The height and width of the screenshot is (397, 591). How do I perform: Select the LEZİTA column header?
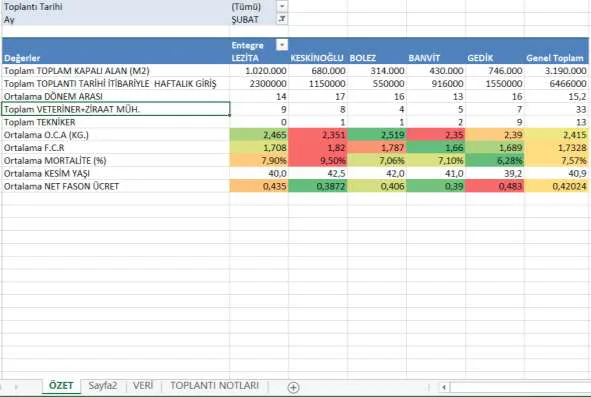tap(259, 58)
